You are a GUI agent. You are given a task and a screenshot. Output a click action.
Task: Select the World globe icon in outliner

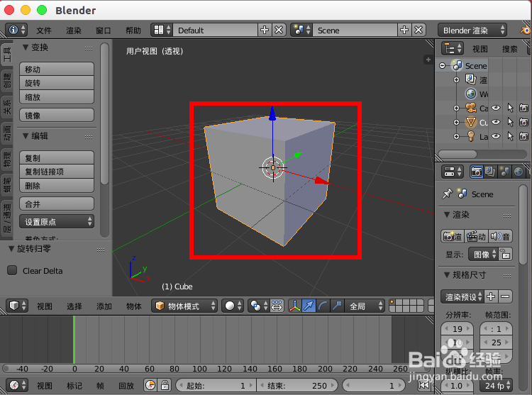click(471, 94)
